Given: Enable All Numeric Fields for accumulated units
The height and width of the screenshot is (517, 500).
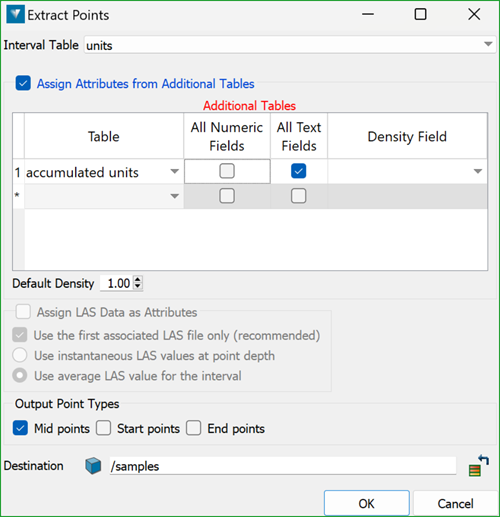Looking at the screenshot, I should point(227,171).
